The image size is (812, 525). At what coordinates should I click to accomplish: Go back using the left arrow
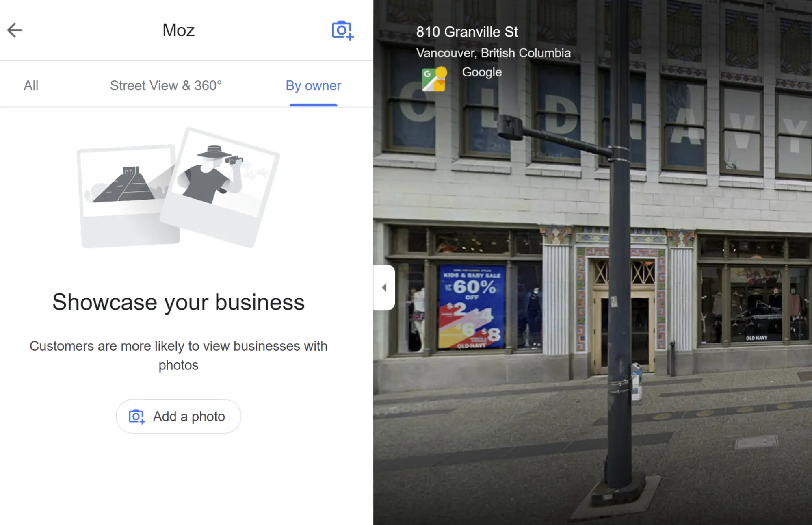pyautogui.click(x=15, y=30)
